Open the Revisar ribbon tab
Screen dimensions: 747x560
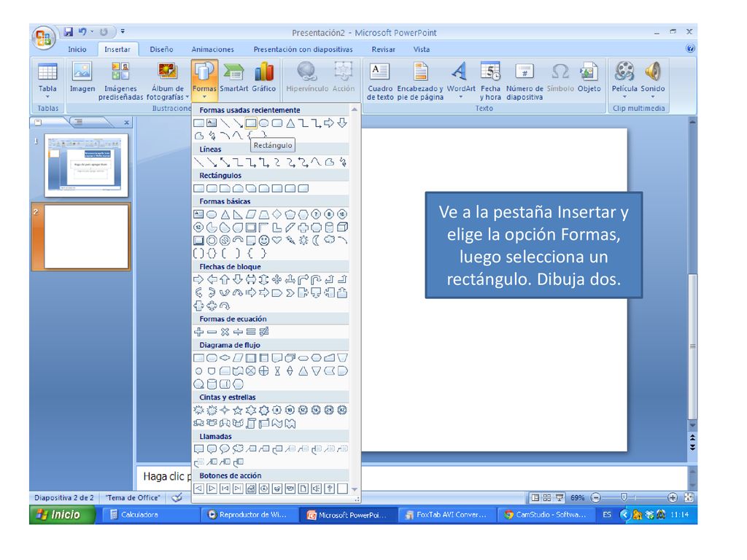pyautogui.click(x=384, y=49)
